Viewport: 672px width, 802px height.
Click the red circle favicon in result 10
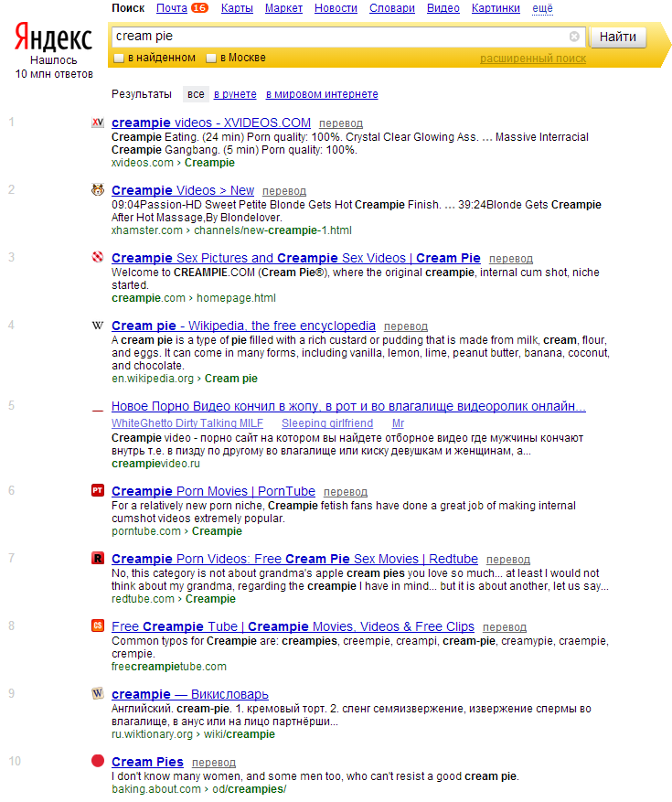coord(98,761)
